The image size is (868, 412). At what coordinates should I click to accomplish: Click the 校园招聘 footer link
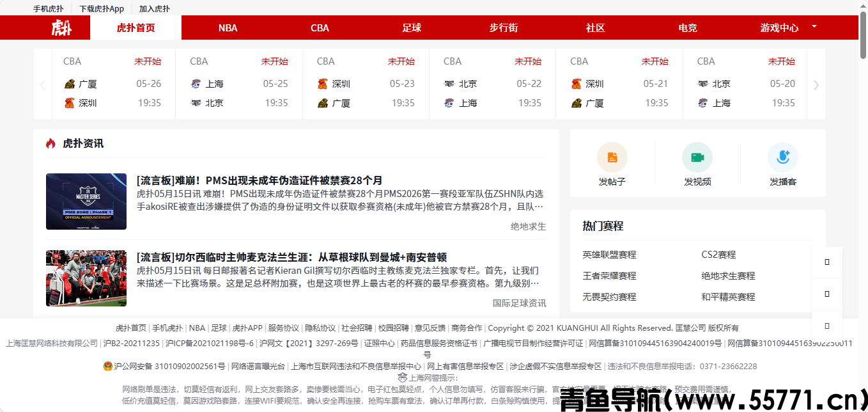(394, 328)
